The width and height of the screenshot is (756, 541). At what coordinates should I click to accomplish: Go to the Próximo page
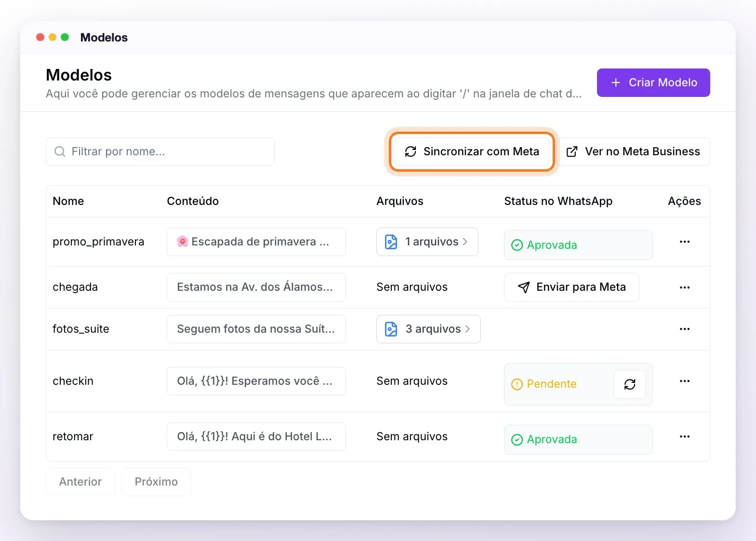156,482
